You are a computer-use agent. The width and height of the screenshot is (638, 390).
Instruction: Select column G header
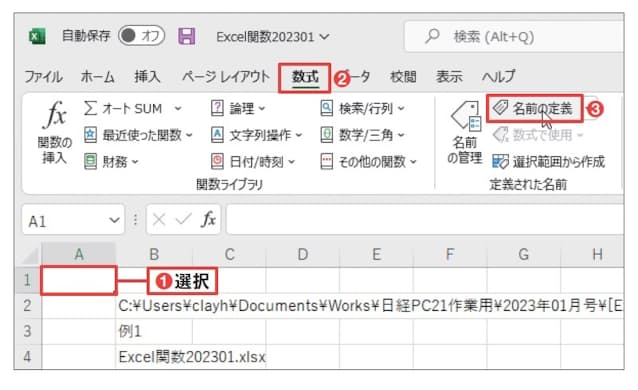click(524, 255)
